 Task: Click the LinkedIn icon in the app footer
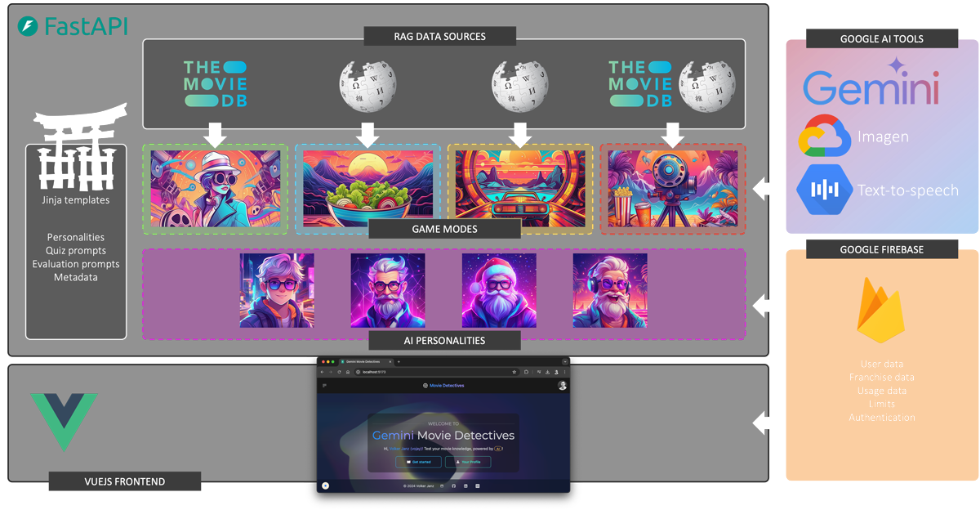(x=465, y=485)
